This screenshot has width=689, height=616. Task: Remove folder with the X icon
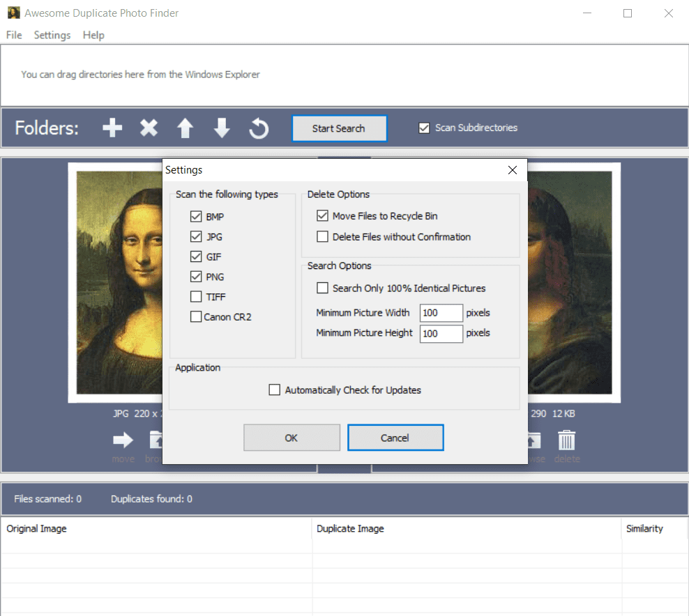click(x=149, y=128)
